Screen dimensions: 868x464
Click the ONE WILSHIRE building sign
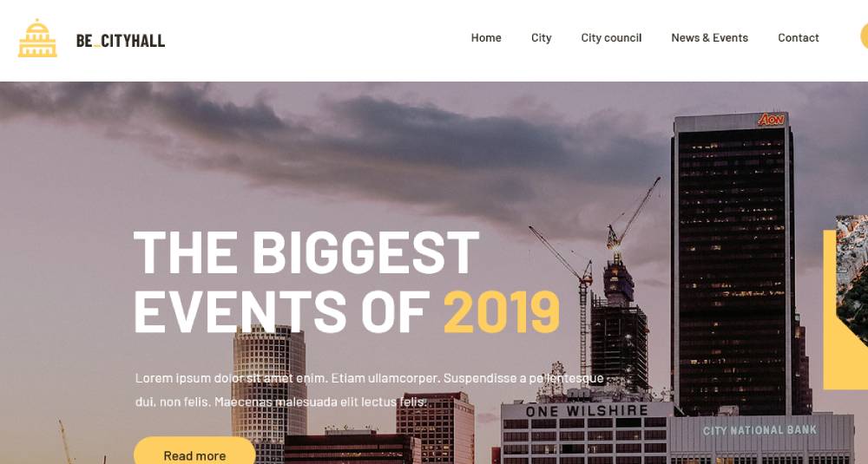tap(587, 410)
